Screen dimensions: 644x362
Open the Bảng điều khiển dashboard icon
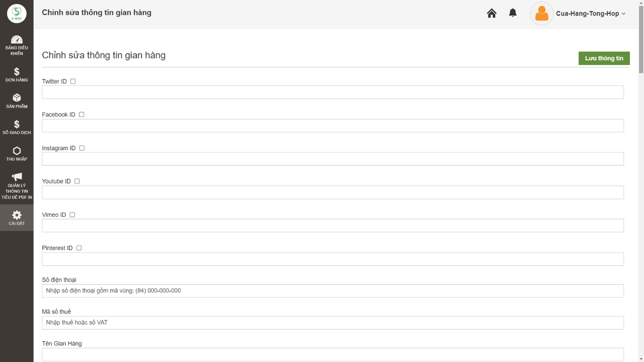pyautogui.click(x=17, y=40)
